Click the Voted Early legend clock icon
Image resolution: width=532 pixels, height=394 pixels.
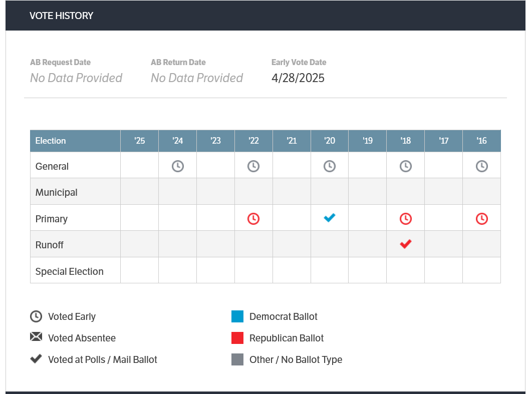[36, 316]
